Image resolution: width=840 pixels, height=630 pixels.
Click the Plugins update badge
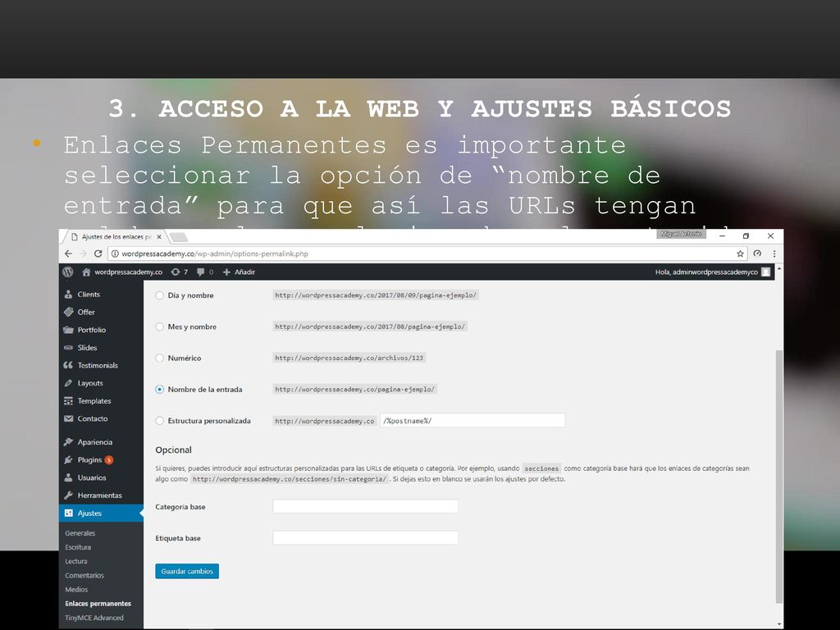(109, 459)
